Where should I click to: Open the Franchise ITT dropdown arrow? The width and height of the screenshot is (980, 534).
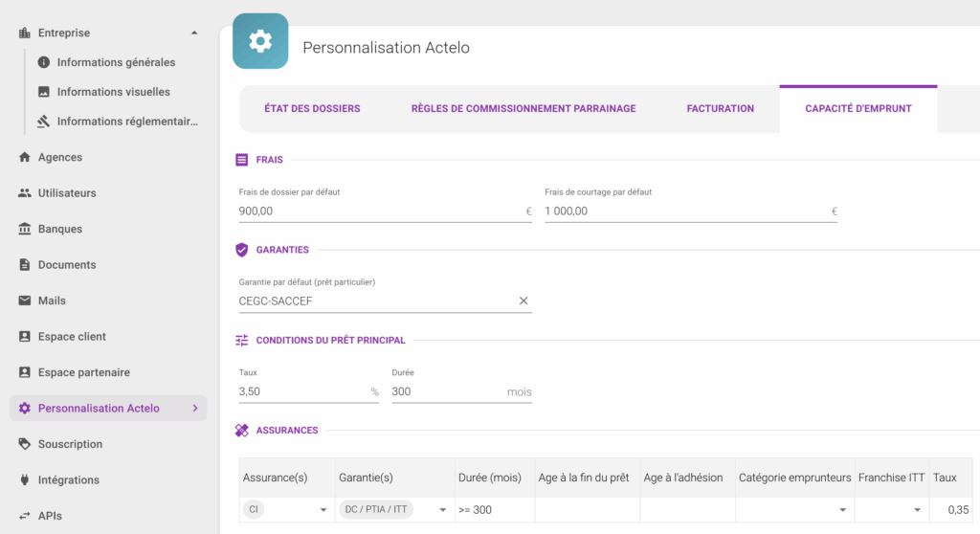917,510
